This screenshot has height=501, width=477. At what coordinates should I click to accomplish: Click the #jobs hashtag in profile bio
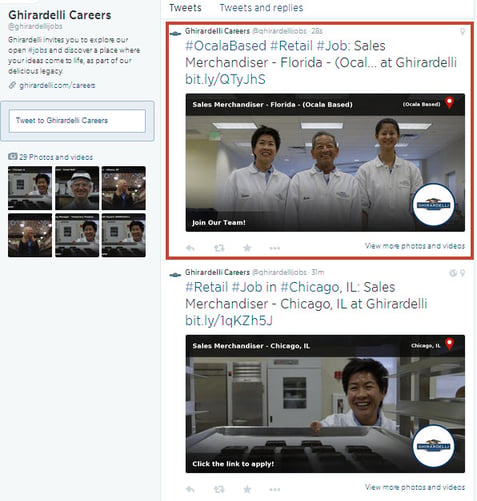[x=37, y=50]
